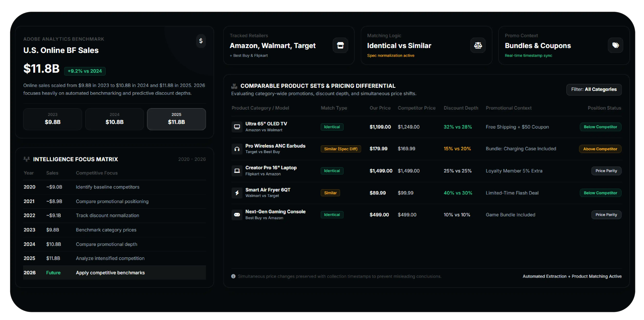Click the Competitor Price column header
Screen dimensions: 644x320
(x=417, y=108)
